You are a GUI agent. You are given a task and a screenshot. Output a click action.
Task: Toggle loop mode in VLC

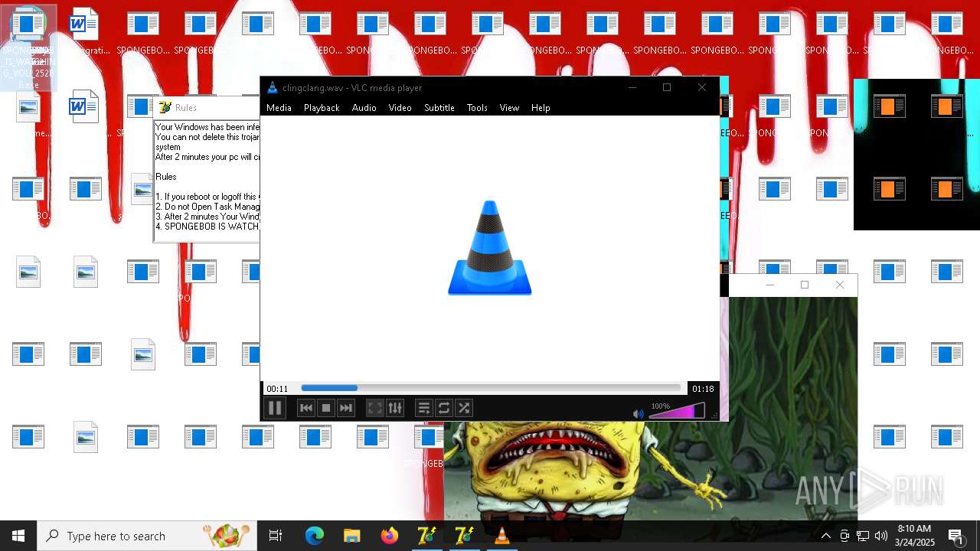coord(444,408)
